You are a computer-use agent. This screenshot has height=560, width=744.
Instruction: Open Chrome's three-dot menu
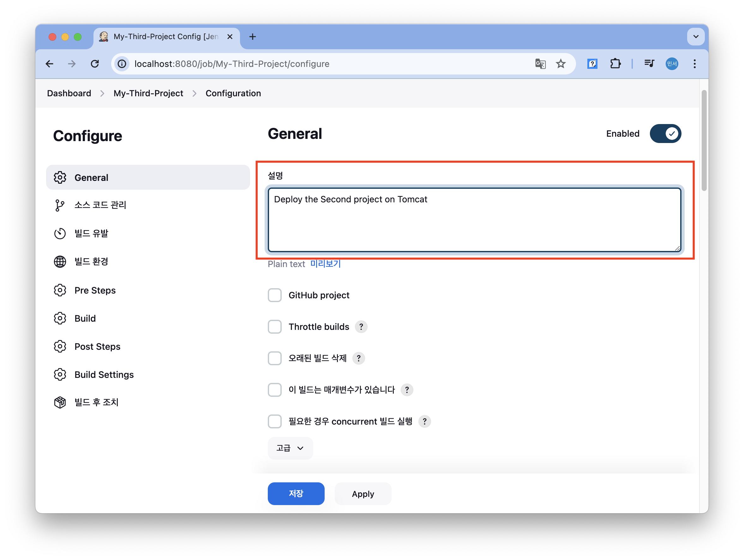pyautogui.click(x=694, y=64)
